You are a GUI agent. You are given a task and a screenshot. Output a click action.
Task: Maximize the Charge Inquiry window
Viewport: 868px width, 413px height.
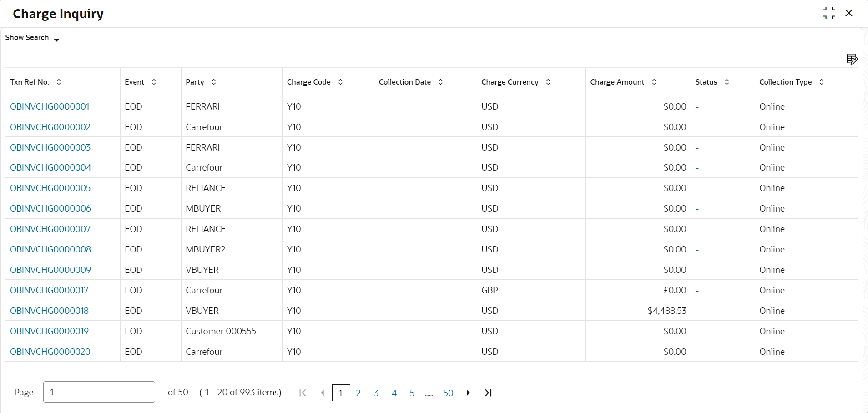tap(829, 13)
